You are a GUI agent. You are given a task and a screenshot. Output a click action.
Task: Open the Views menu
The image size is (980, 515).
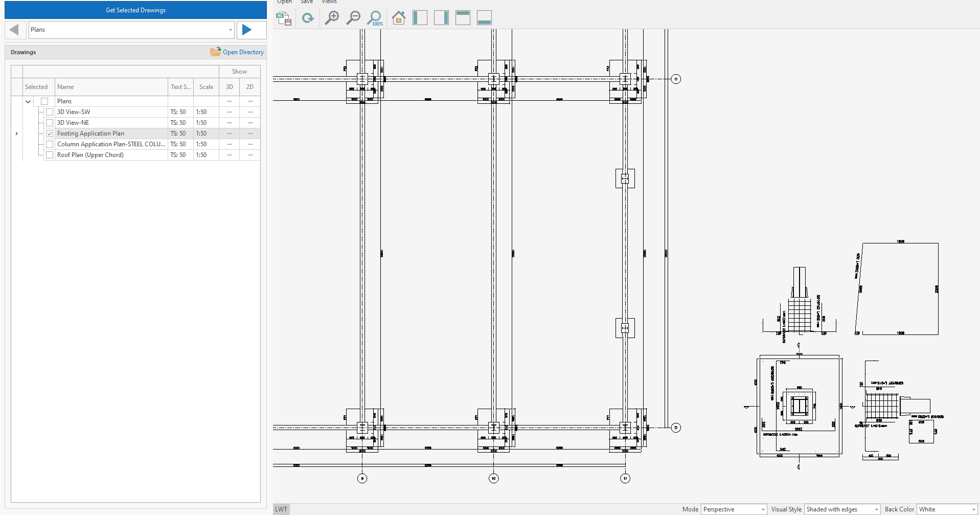329,2
